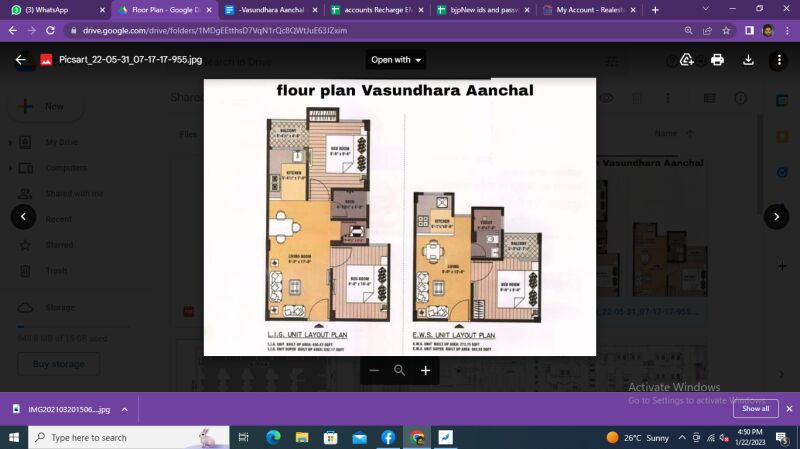Click the floor plan preview image
800x449 pixels.
click(399, 217)
